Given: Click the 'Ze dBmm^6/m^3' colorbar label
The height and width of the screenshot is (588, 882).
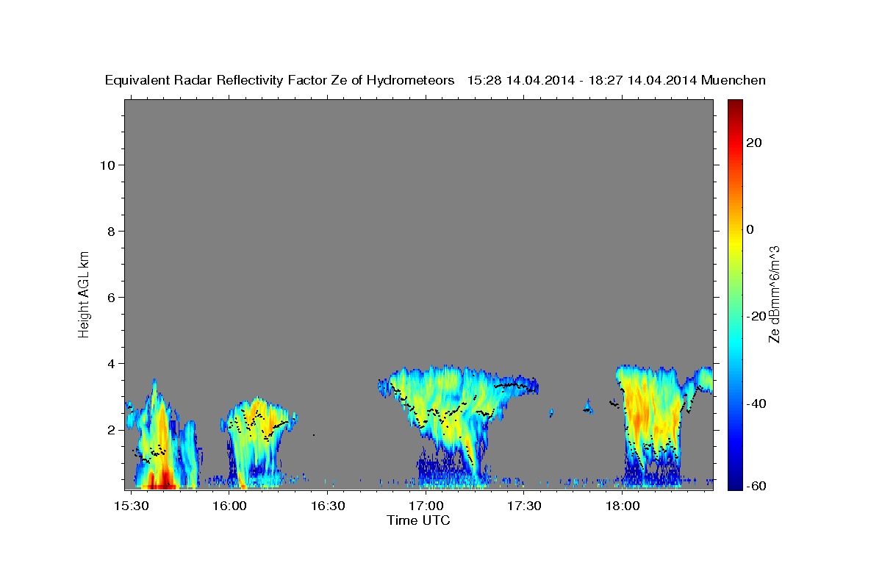Looking at the screenshot, I should (773, 293).
